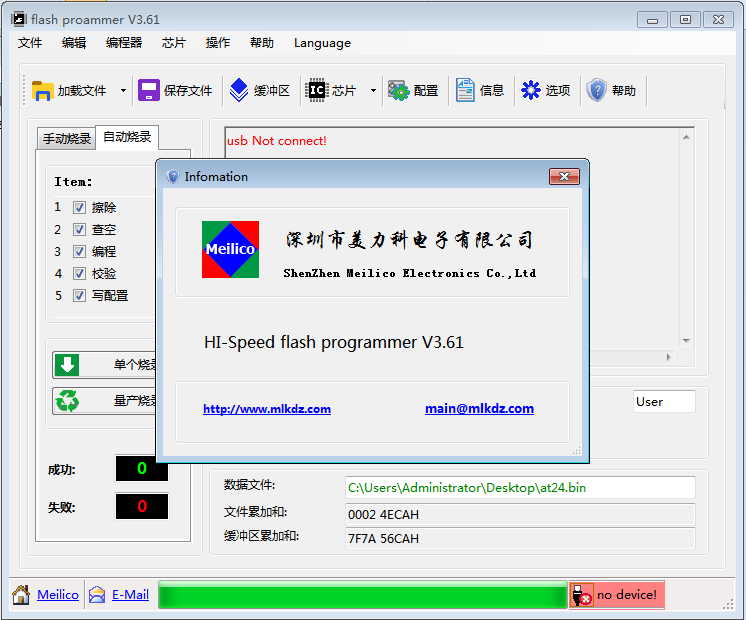746x620 pixels.
Task: Open the 编辑 menu
Action: point(74,43)
